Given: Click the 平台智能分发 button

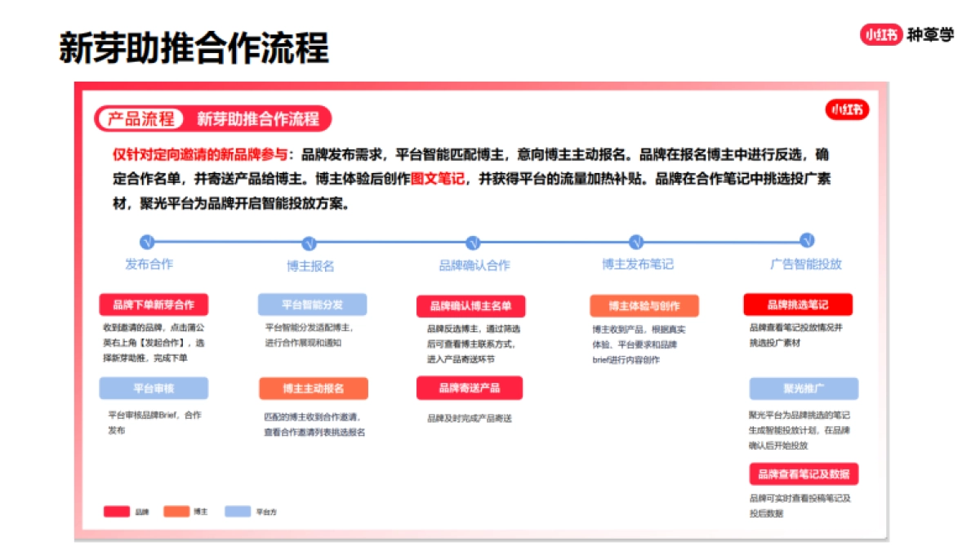Looking at the screenshot, I should pyautogui.click(x=314, y=304).
